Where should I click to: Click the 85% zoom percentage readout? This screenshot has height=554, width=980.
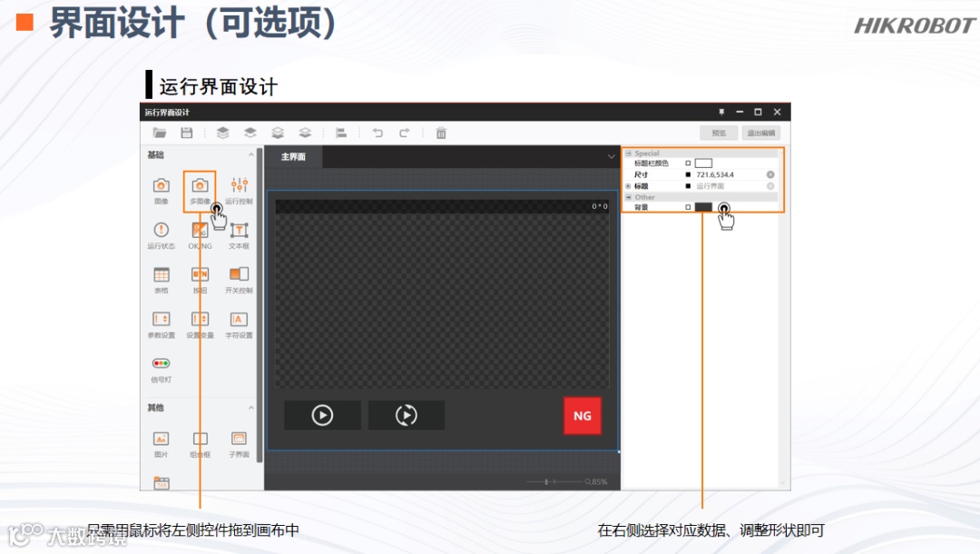(600, 481)
